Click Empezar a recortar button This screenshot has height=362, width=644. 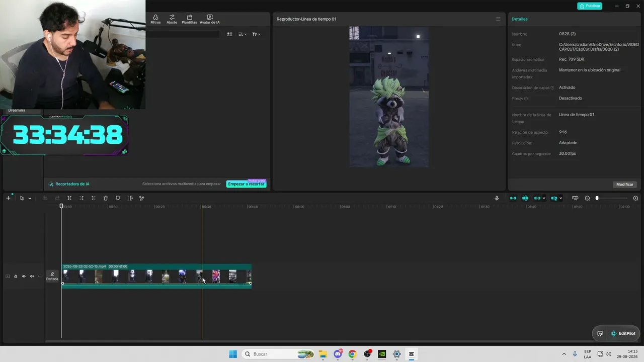[246, 184]
